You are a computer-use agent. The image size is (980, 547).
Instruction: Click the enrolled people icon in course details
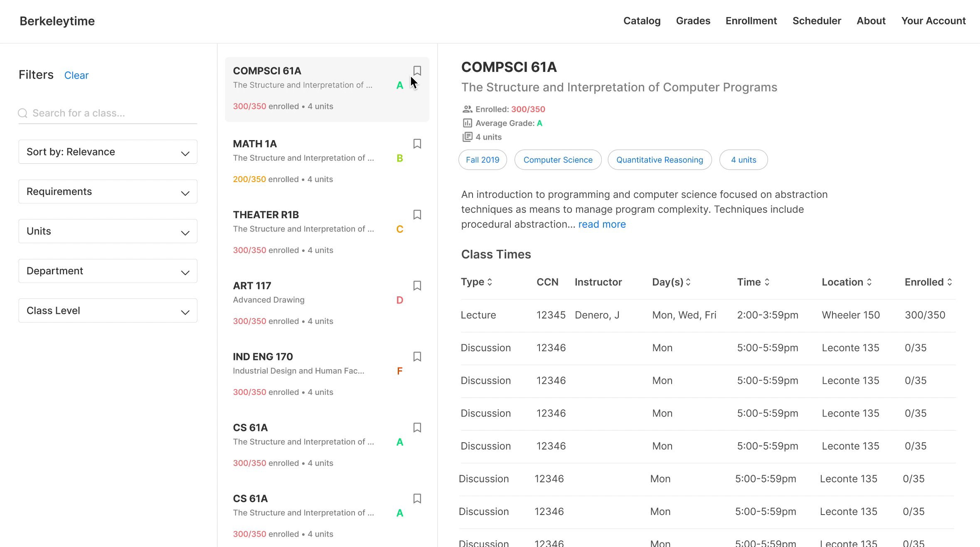click(467, 109)
